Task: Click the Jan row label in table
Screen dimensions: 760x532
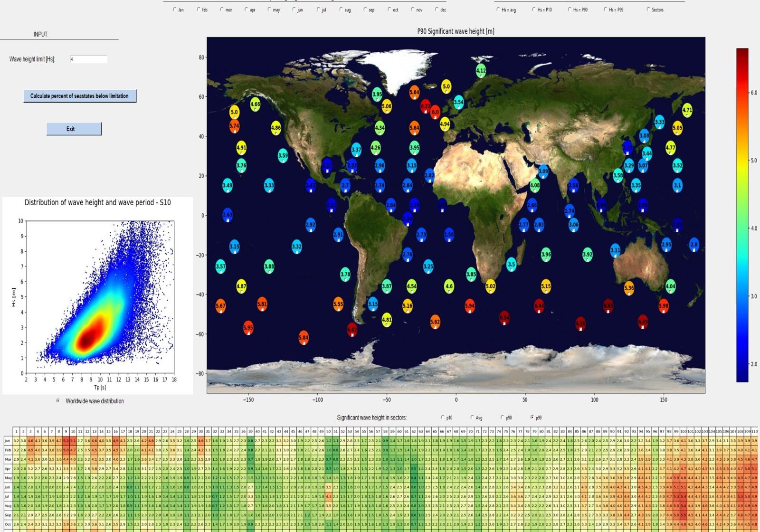Action: (x=8, y=441)
